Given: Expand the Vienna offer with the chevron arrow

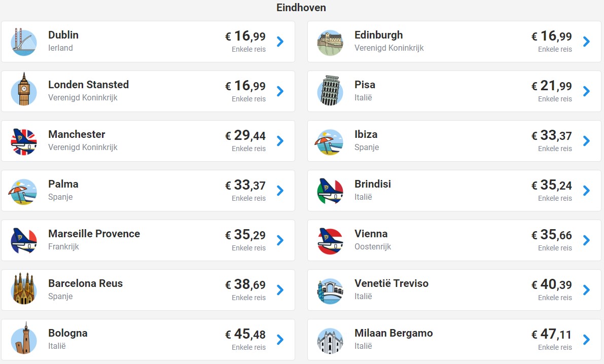Looking at the screenshot, I should 587,240.
